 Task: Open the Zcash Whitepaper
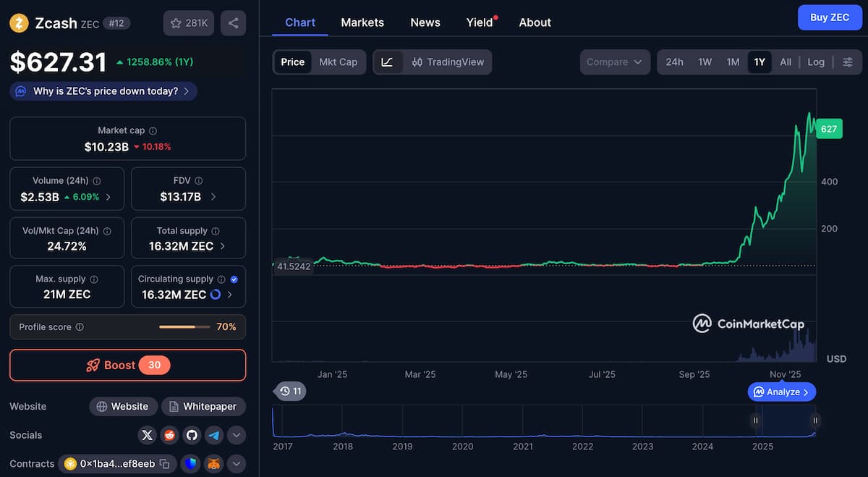[x=203, y=406]
